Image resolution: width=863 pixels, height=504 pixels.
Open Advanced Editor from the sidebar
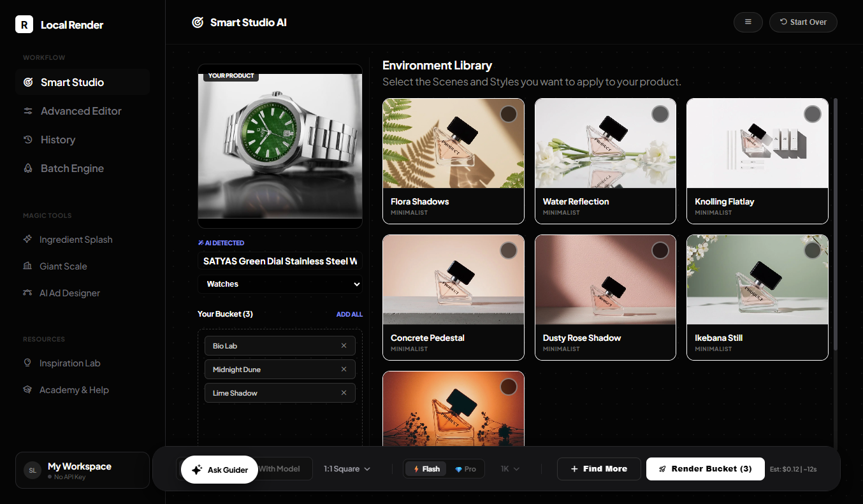click(81, 111)
